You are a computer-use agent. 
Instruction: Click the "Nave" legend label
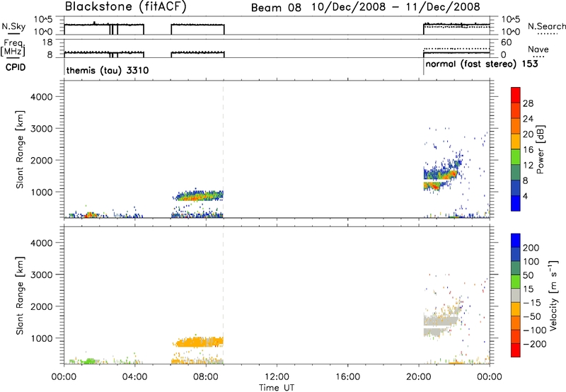click(x=538, y=50)
